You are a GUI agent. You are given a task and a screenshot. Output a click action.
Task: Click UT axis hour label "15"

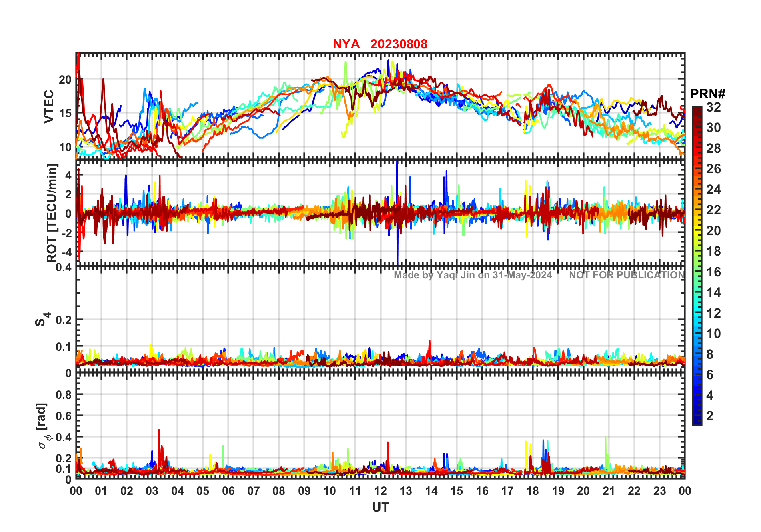[457, 491]
